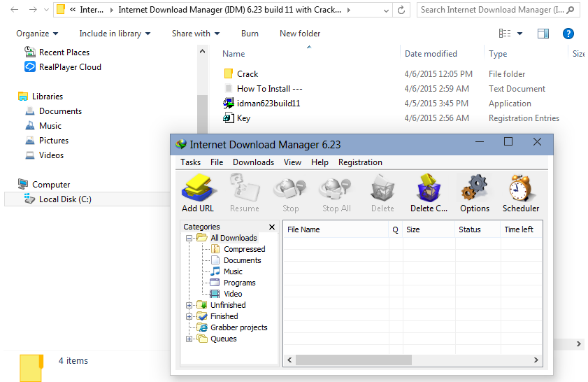The image size is (588, 382).
Task: Open the View menu in IDM
Action: [x=292, y=162]
